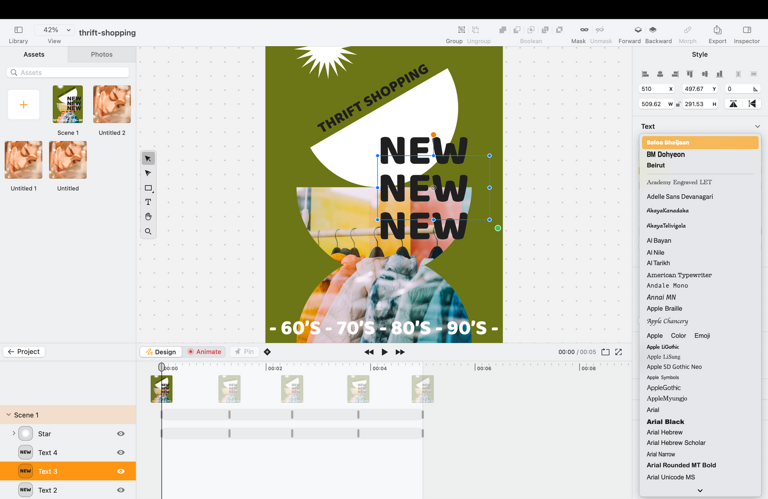Toggle visibility of Text 3 layer

coord(120,471)
